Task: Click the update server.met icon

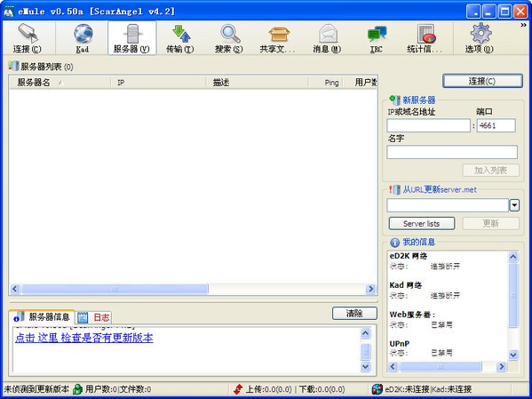Action: pyautogui.click(x=394, y=189)
